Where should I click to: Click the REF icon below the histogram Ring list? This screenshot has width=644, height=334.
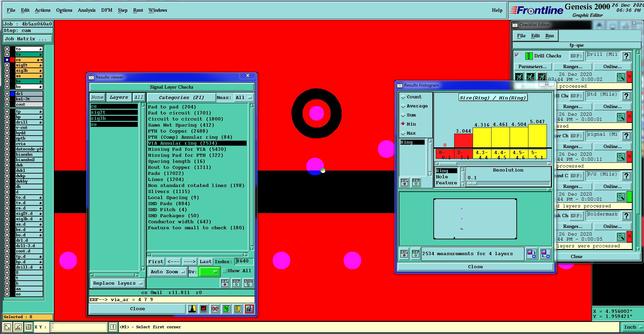[x=416, y=182]
